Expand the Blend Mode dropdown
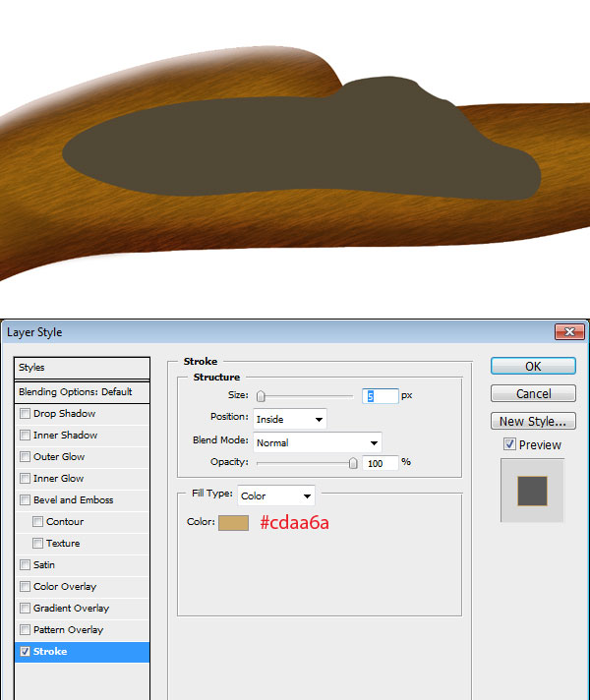Image resolution: width=590 pixels, height=700 pixels. (317, 442)
